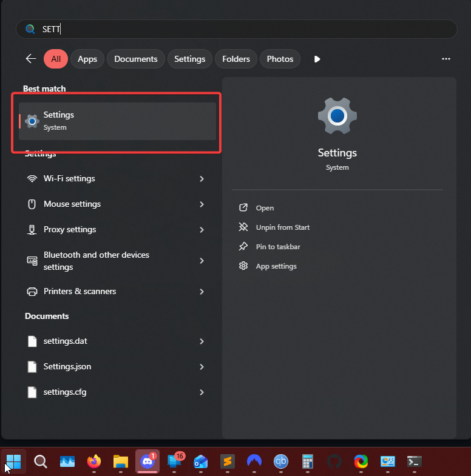This screenshot has height=476, width=471.
Task: Open GitHub Desktop from the taskbar
Action: pyautogui.click(x=334, y=461)
